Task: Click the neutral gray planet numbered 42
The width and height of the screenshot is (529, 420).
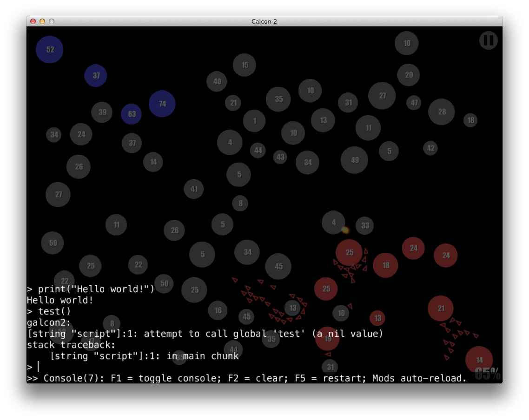Action: pyautogui.click(x=430, y=148)
